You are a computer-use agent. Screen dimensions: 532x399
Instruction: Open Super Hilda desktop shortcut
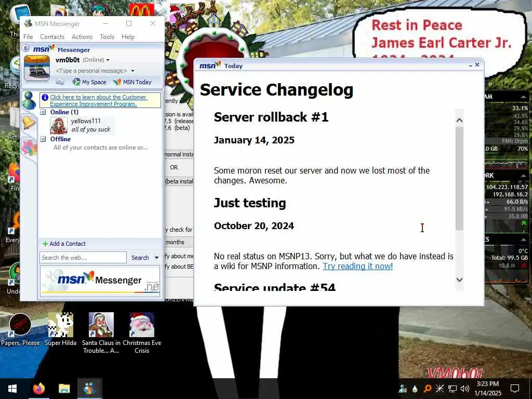click(x=60, y=330)
